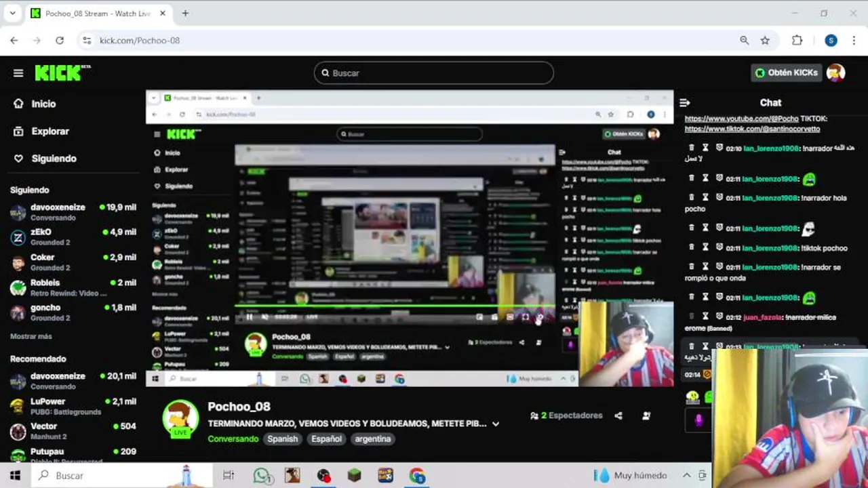Open zEkO channel in Siguiendo list

click(73, 237)
